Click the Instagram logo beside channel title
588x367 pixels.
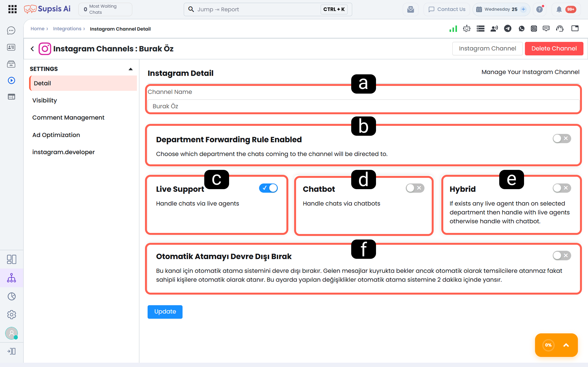[x=45, y=49]
